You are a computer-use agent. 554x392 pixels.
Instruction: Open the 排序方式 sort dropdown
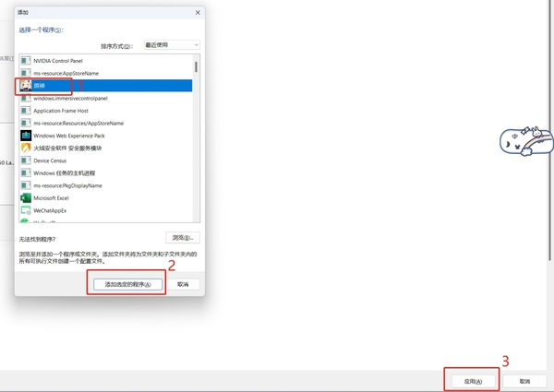(172, 45)
